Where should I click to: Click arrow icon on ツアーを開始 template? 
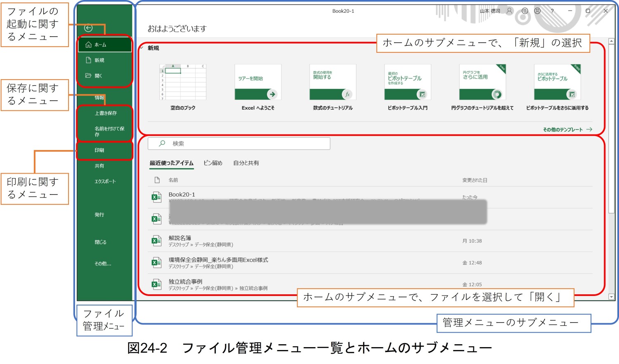coord(272,94)
